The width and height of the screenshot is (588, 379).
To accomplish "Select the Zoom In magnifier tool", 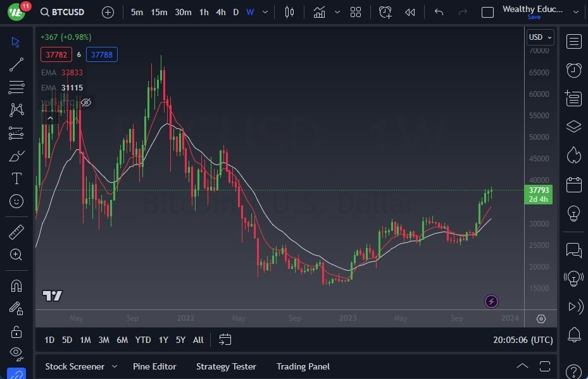I will pyautogui.click(x=16, y=254).
